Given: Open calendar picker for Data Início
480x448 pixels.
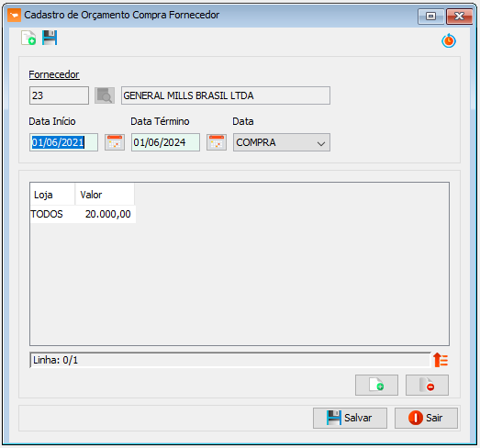Looking at the screenshot, I should pos(115,142).
